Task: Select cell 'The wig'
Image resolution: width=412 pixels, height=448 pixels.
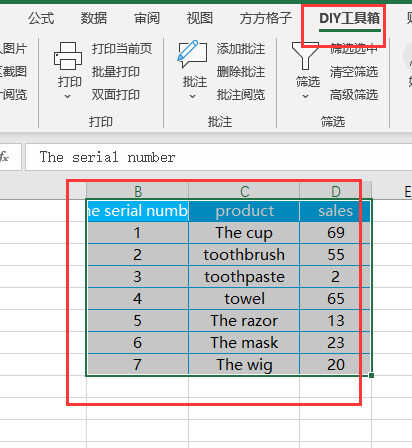Action: point(244,365)
